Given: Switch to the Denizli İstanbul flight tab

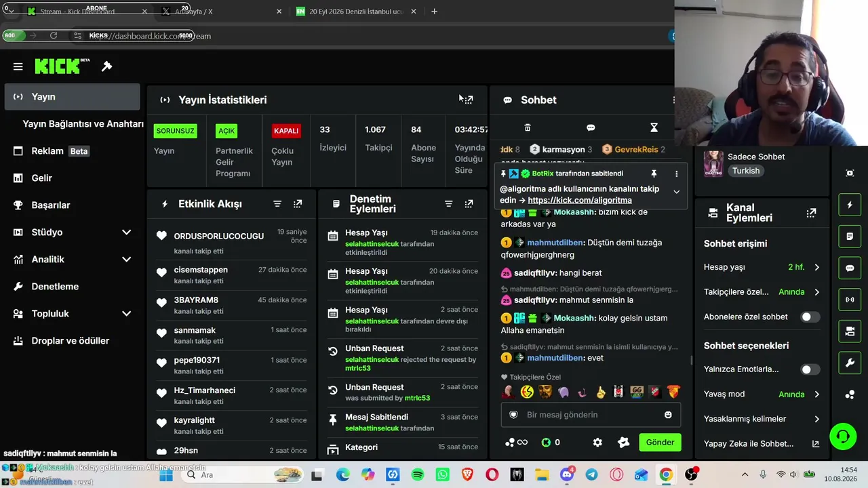Looking at the screenshot, I should point(357,12).
